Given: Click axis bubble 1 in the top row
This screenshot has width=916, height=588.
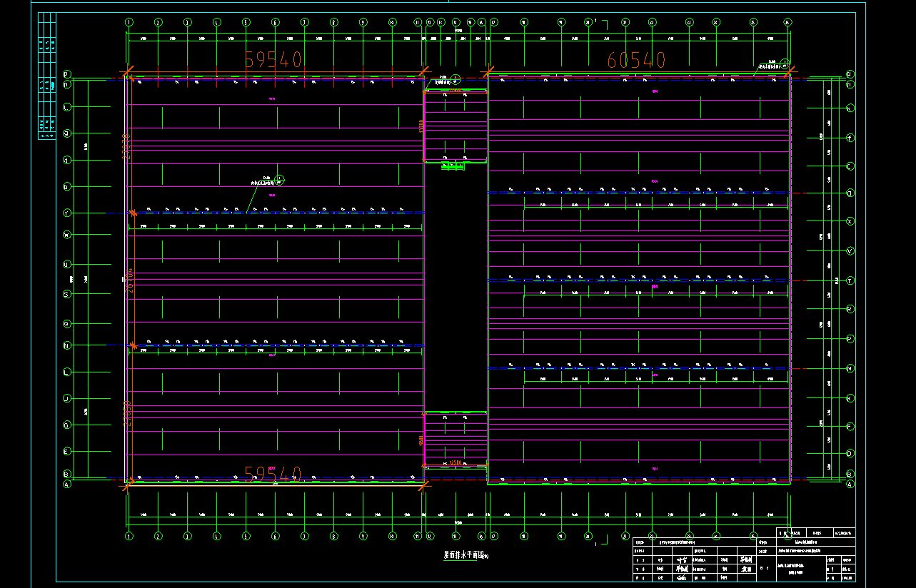Looking at the screenshot, I should click(129, 22).
